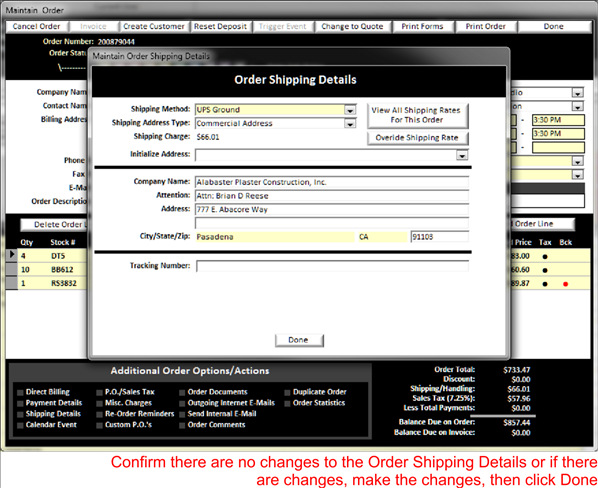Open the Shipping Method dropdown arrow
Screen dimensions: 598x488
tap(350, 110)
